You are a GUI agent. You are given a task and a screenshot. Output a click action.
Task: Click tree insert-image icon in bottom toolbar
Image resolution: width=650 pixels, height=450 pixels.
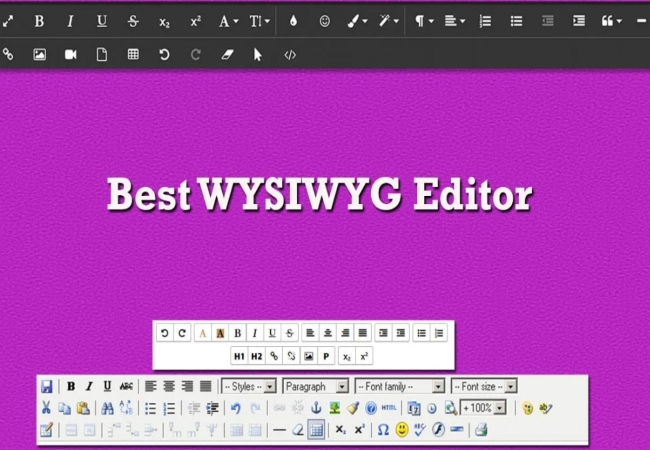pos(335,408)
